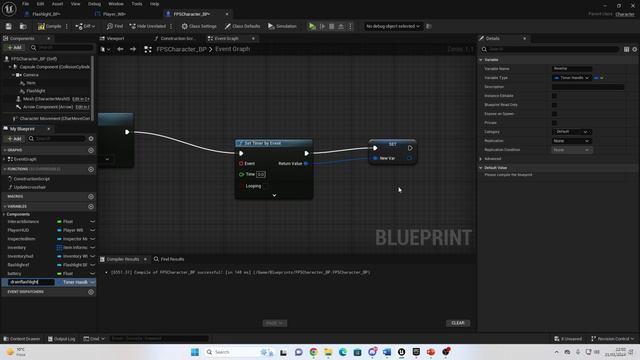The image size is (640, 360).
Task: Click the Float type pill for battery
Action: 65,273
